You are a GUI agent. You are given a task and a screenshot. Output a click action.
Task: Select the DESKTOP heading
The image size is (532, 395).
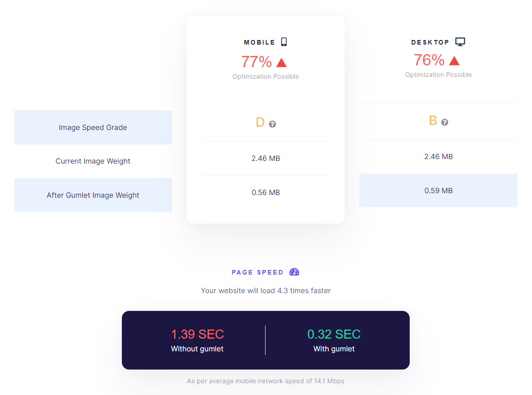[430, 42]
